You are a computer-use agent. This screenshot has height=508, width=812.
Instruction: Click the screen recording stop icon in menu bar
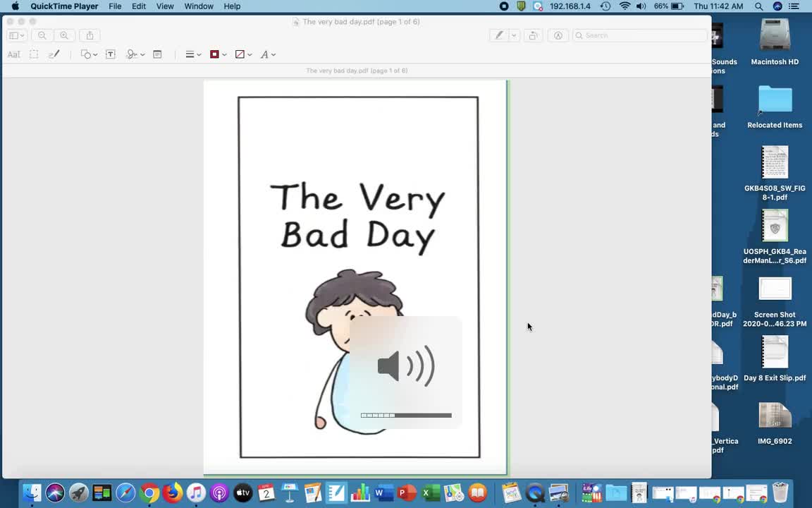pyautogui.click(x=504, y=6)
